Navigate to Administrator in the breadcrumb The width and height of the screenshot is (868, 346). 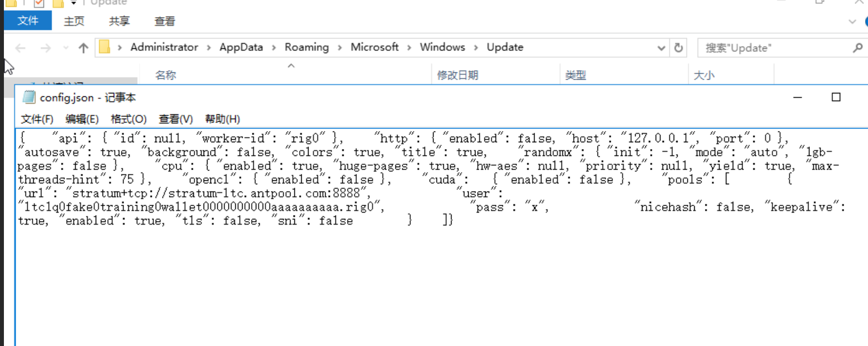coord(164,47)
